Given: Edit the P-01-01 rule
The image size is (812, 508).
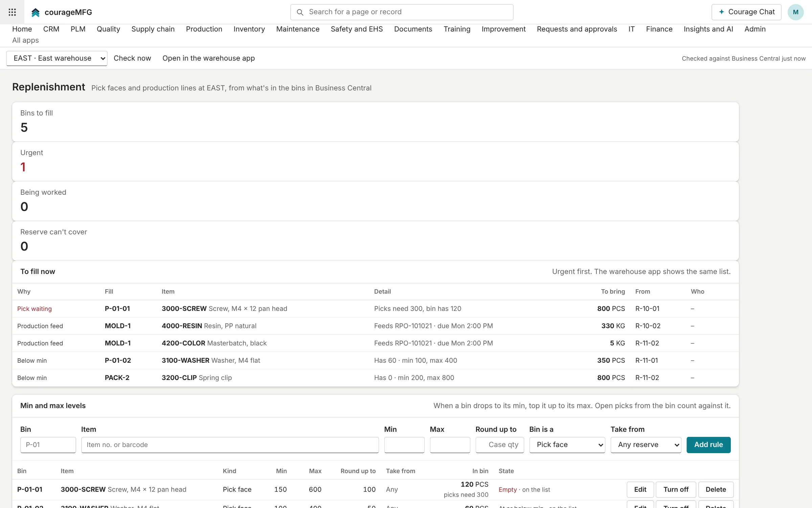Looking at the screenshot, I should pyautogui.click(x=640, y=489).
